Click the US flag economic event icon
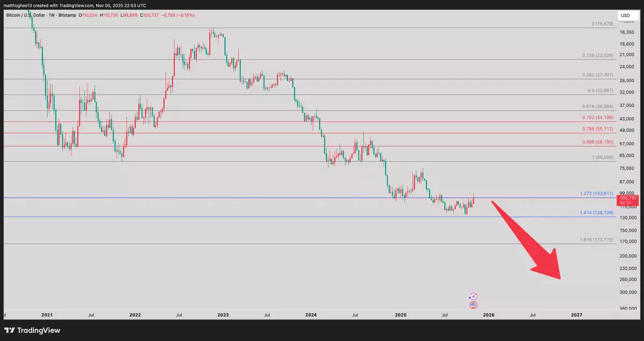Viewport: 644px width, 341px height. click(473, 305)
